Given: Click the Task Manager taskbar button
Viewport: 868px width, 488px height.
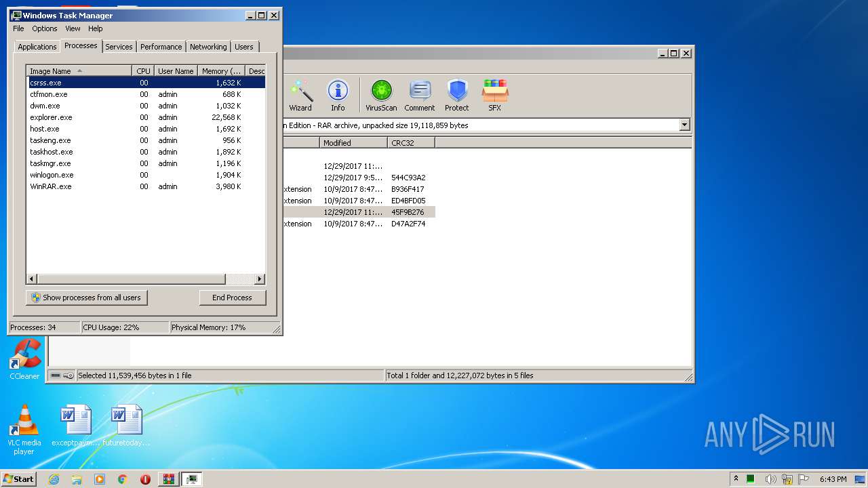Looking at the screenshot, I should tap(192, 479).
